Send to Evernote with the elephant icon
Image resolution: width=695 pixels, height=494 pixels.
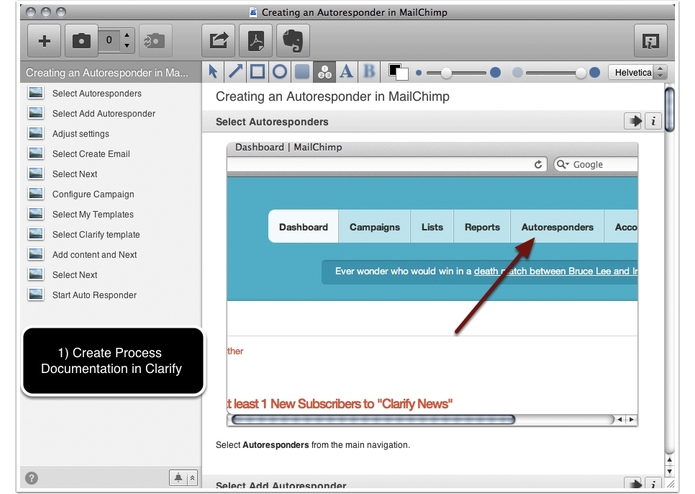pyautogui.click(x=293, y=40)
